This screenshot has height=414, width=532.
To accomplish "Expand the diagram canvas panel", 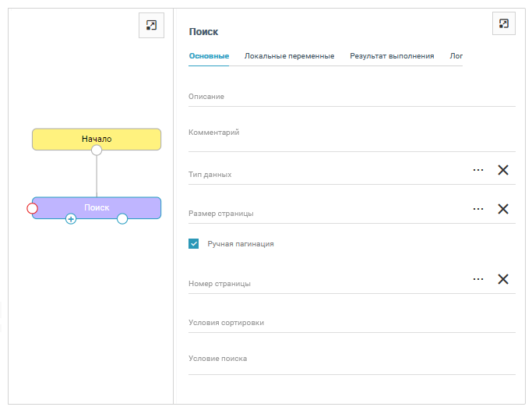I will click(x=151, y=25).
